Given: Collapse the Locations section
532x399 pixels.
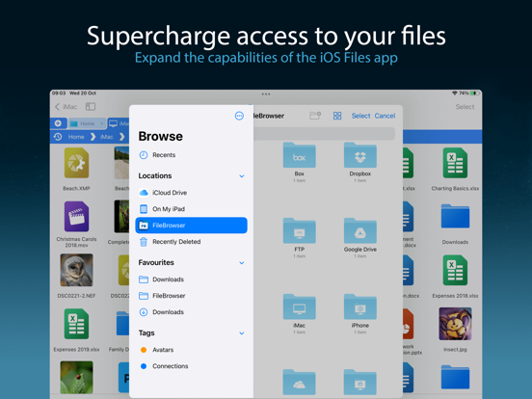Looking at the screenshot, I should coord(242,176).
